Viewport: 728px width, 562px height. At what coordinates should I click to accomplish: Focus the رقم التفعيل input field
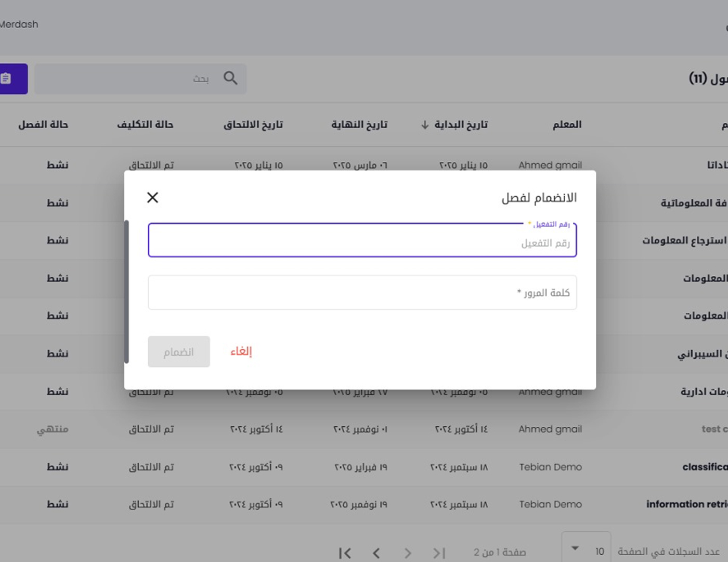[362, 240]
